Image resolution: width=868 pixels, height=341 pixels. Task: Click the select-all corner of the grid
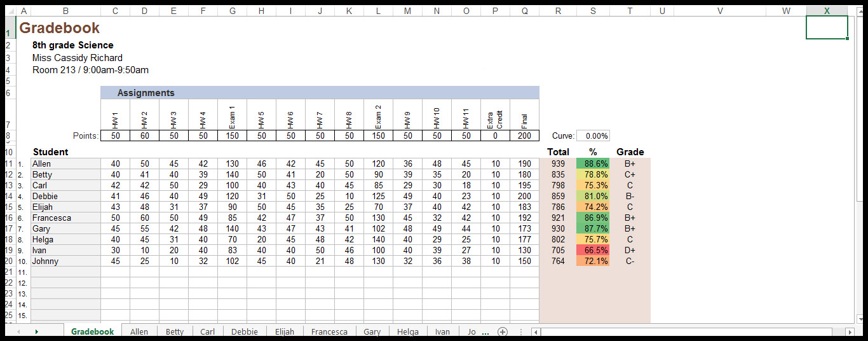tap(10, 11)
